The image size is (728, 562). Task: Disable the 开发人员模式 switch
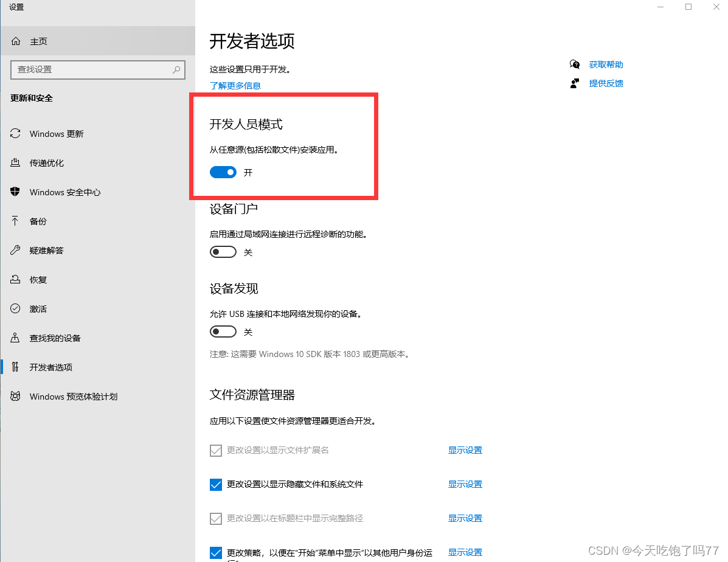click(223, 172)
